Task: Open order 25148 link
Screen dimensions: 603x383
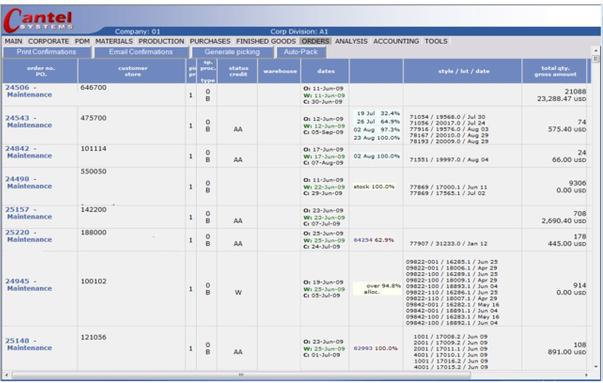Action: [17, 341]
